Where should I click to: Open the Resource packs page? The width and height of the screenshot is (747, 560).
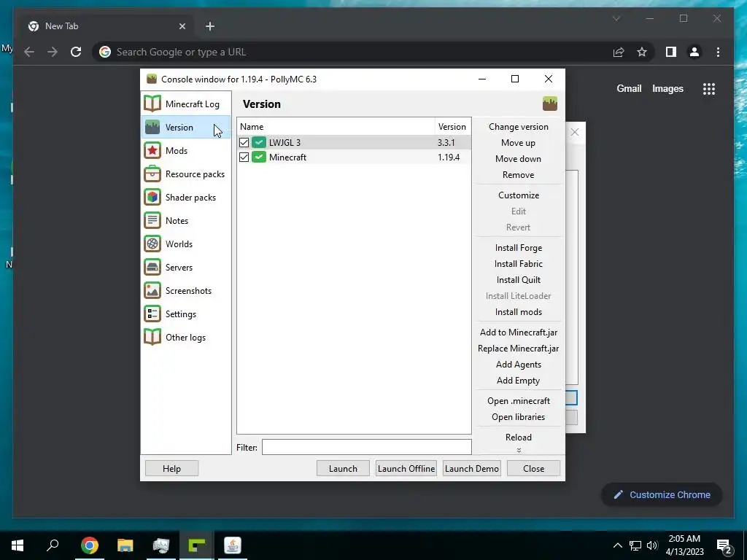186,174
